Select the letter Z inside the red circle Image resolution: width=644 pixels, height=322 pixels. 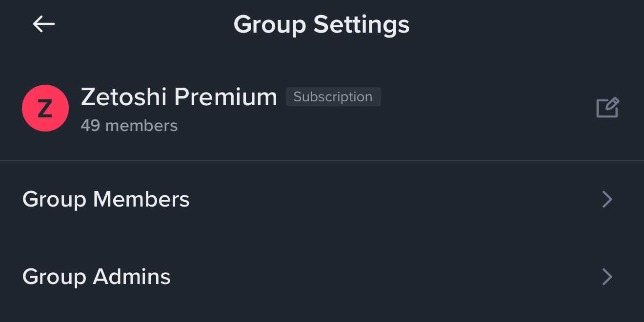(45, 109)
